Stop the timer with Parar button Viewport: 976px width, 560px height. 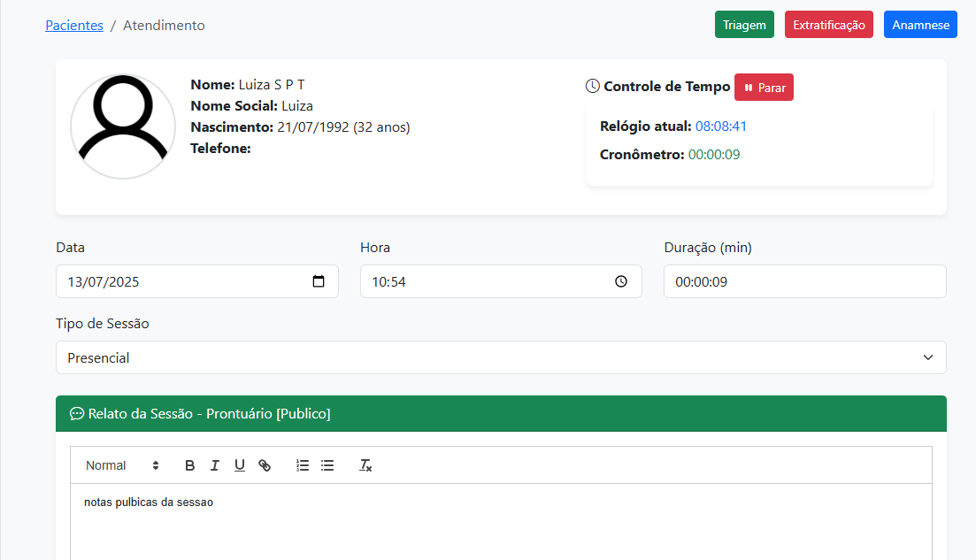[x=764, y=88]
